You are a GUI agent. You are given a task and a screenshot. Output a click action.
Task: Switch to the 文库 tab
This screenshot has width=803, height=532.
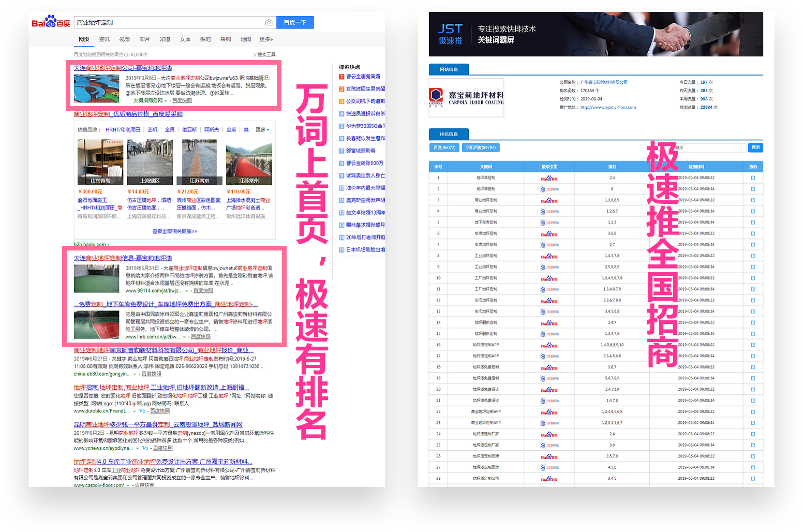tap(185, 39)
